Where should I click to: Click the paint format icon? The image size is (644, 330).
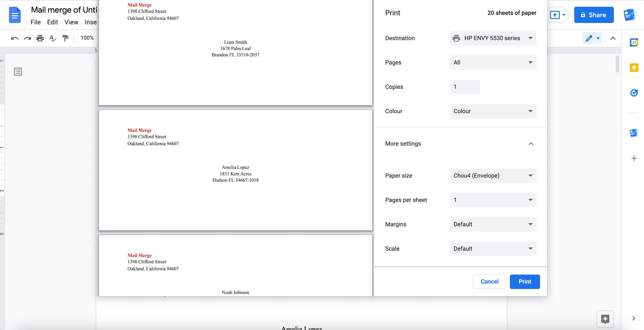[x=65, y=38]
